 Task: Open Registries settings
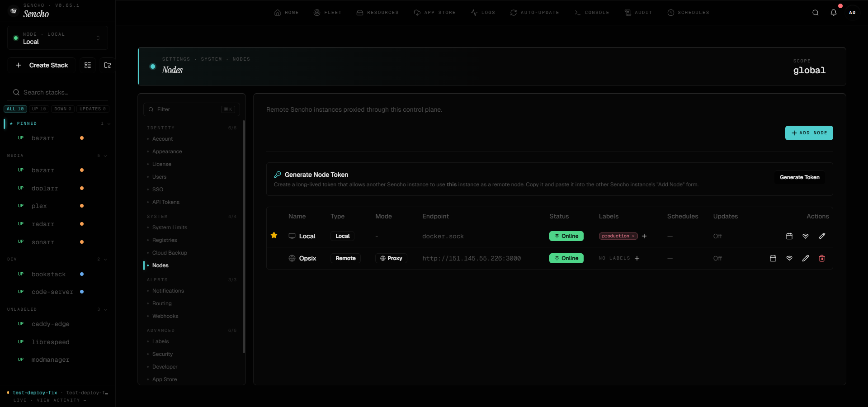click(x=165, y=240)
